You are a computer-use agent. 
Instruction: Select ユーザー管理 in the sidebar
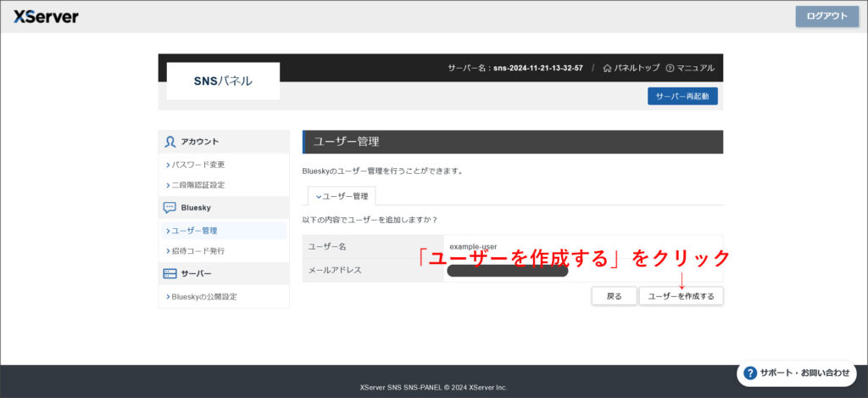[x=224, y=231]
